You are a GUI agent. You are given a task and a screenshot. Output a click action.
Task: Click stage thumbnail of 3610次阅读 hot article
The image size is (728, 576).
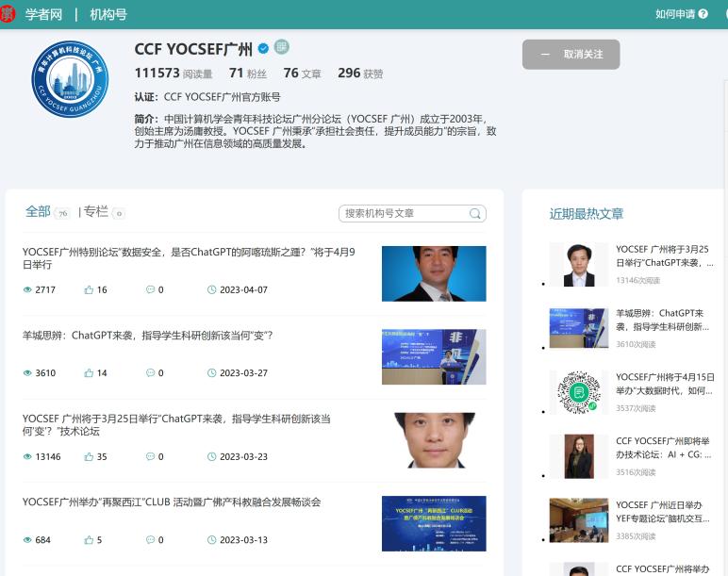(578, 328)
